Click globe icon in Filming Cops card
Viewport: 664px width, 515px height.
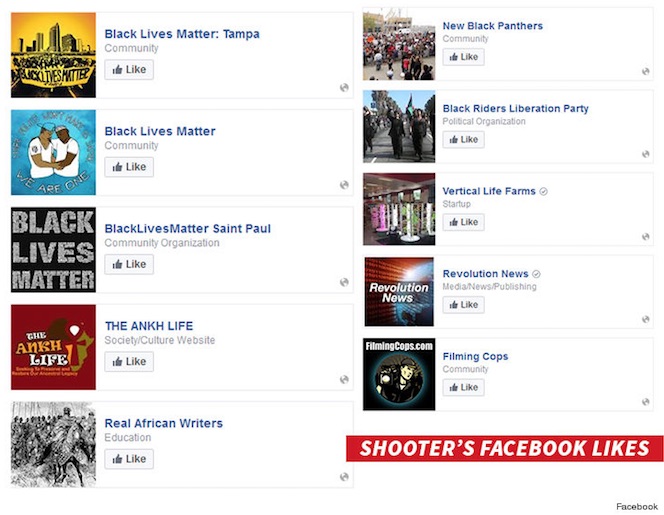point(645,401)
